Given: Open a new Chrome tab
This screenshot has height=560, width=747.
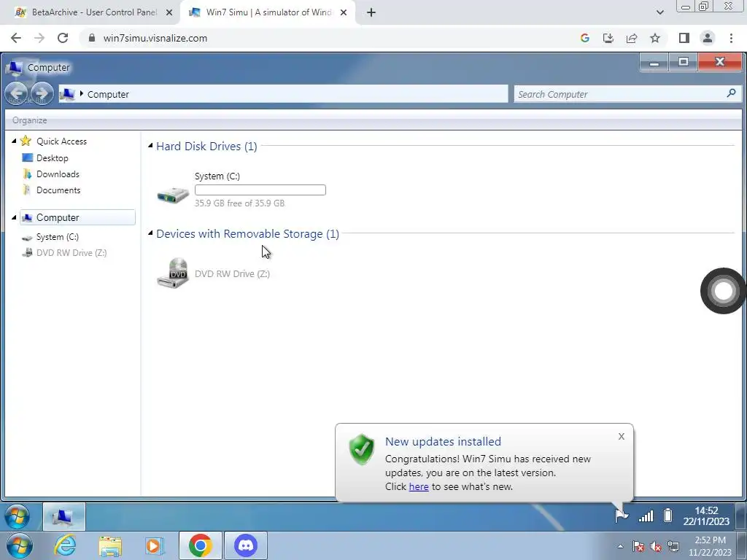Looking at the screenshot, I should pyautogui.click(x=371, y=12).
